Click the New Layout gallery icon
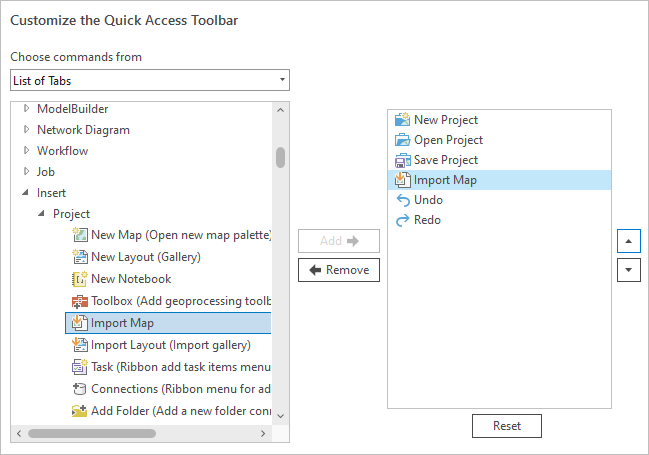 pos(80,257)
